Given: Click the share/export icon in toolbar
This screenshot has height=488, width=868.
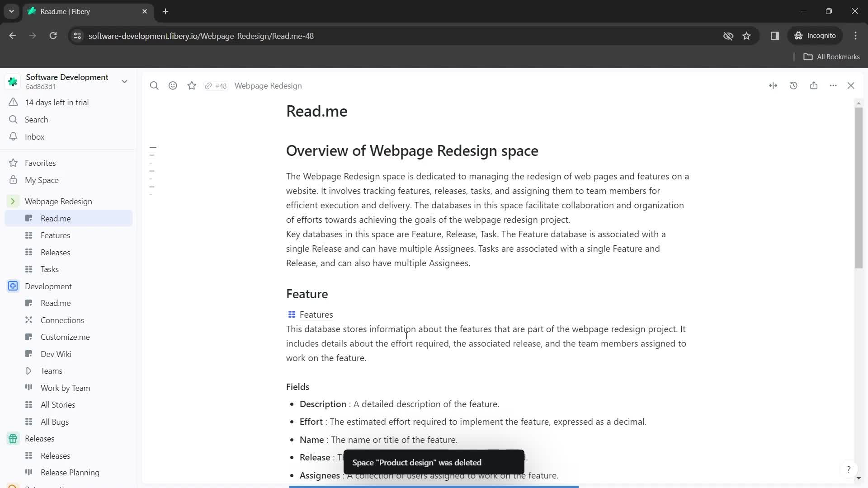Looking at the screenshot, I should tap(814, 85).
